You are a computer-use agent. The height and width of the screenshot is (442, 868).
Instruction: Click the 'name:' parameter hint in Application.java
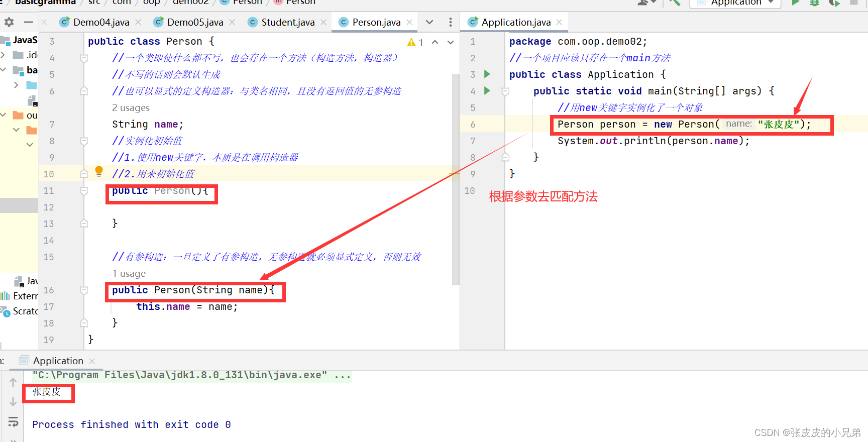click(738, 124)
